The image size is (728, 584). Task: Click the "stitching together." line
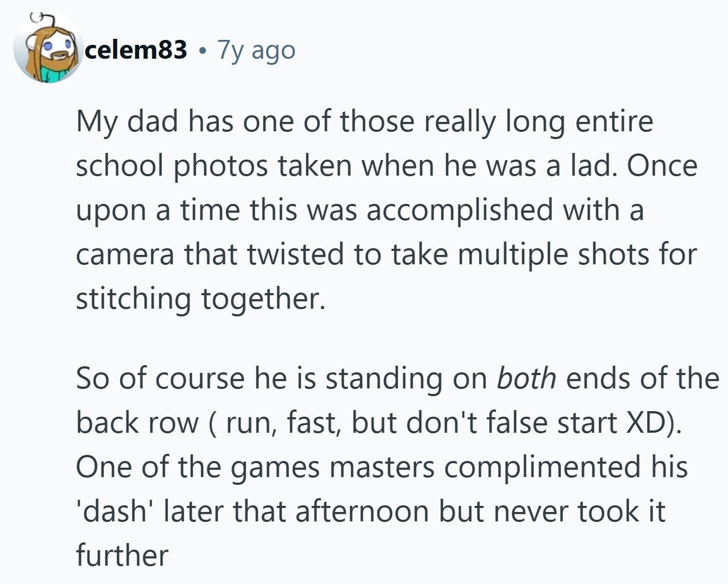[x=199, y=299]
